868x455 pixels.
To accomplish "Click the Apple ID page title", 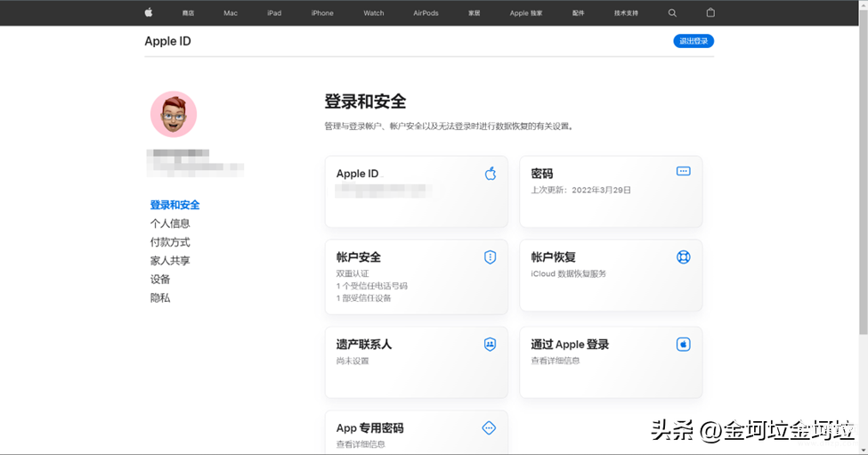I will pyautogui.click(x=167, y=41).
